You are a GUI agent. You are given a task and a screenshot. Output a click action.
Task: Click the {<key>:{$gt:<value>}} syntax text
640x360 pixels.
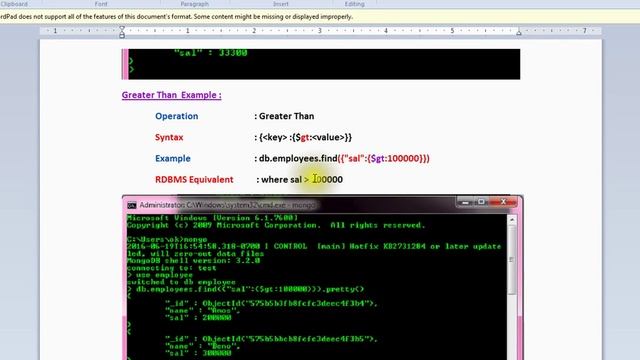click(303, 137)
